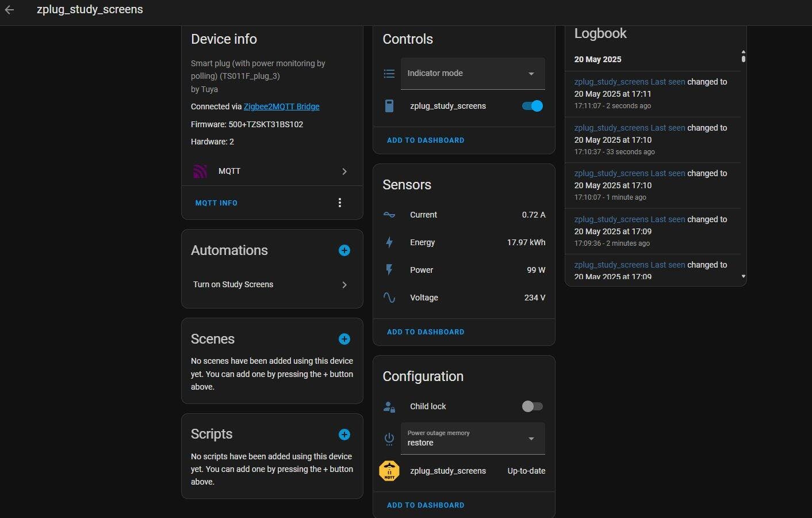Add a new scene with plus icon

point(344,339)
